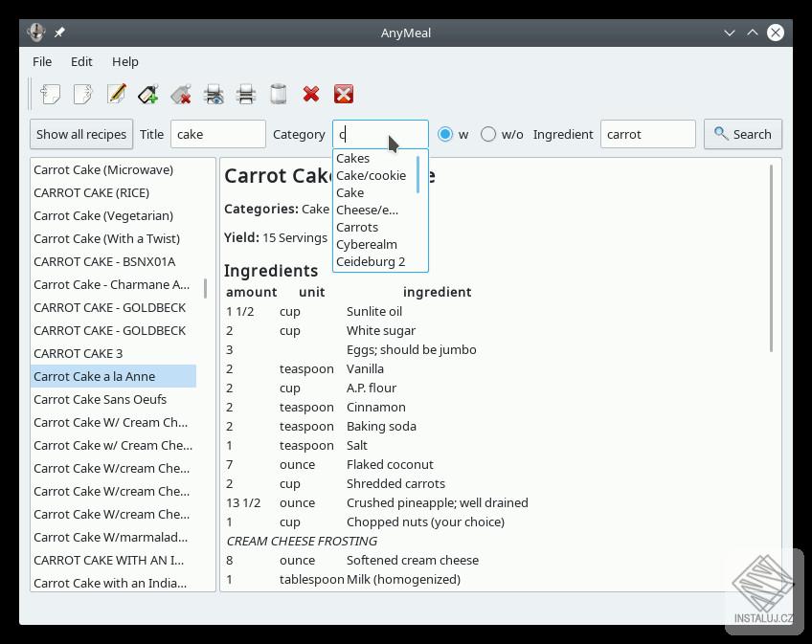Pick 'Cyberealm' in the category suggestion list
The image size is (812, 644).
(x=367, y=244)
